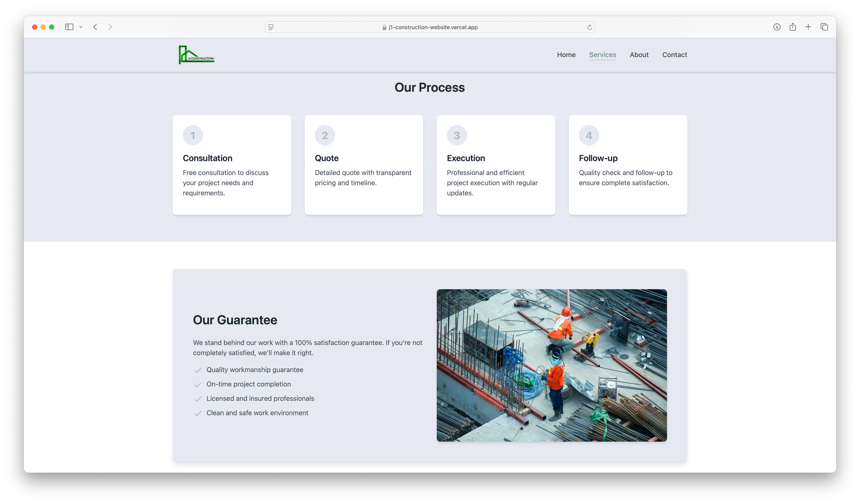Screen dimensions: 860x504
Task: Close the Safari window with the red button
Action: point(34,27)
